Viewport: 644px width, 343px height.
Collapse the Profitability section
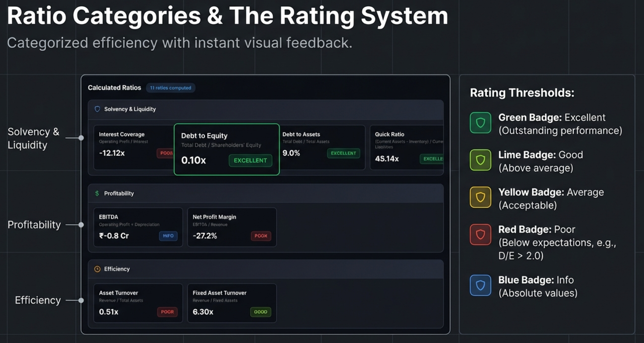pos(266,193)
